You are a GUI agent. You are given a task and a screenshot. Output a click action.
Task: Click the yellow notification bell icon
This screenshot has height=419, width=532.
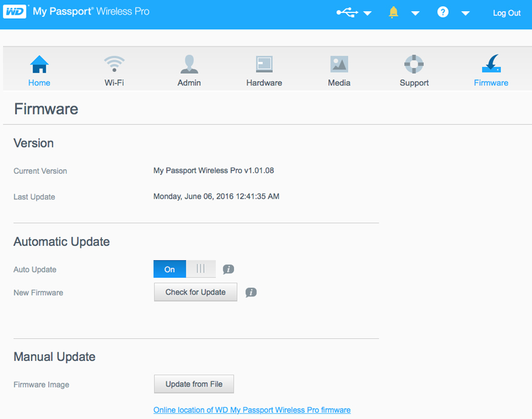pyautogui.click(x=393, y=13)
